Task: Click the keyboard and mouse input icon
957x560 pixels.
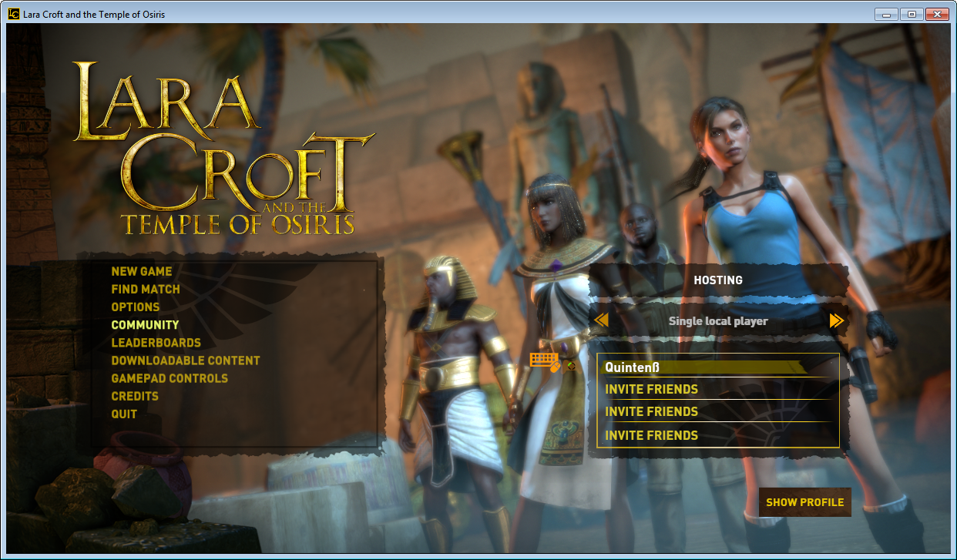Action: click(546, 361)
